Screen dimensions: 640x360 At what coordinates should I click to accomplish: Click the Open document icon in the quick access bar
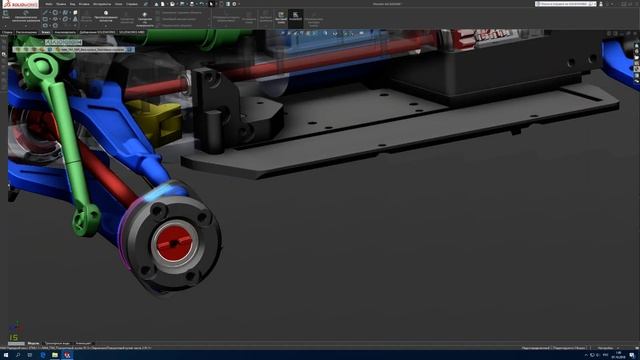click(172, 4)
